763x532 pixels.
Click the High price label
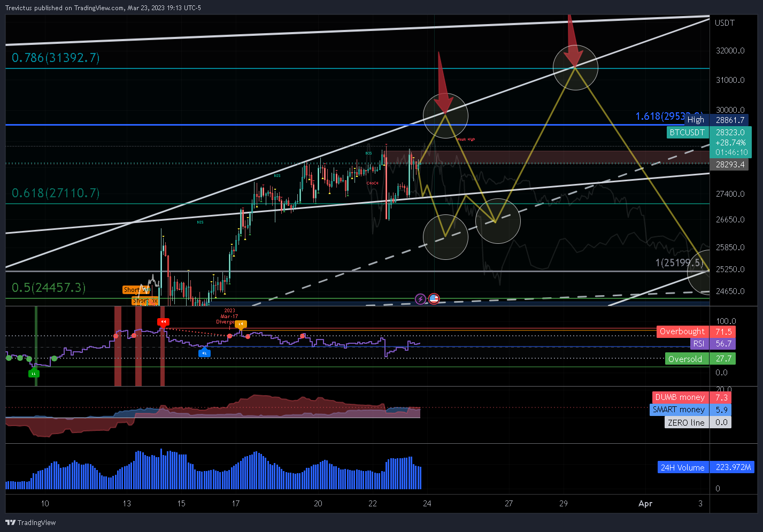point(695,120)
